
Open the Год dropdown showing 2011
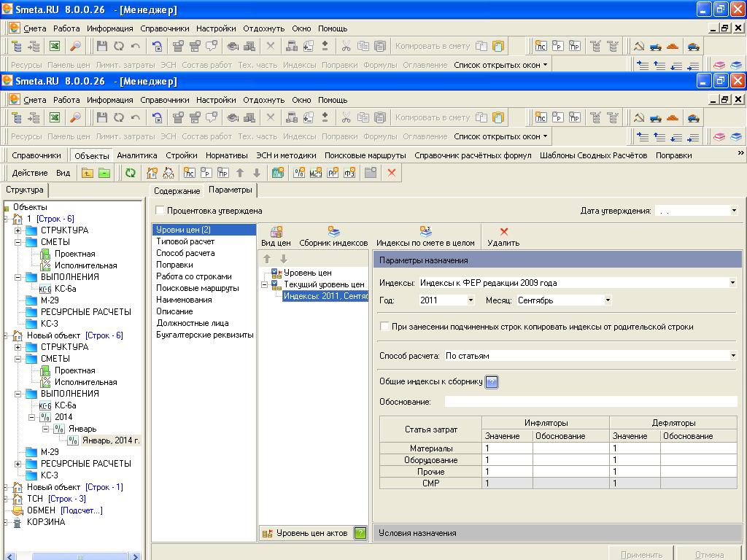471,300
